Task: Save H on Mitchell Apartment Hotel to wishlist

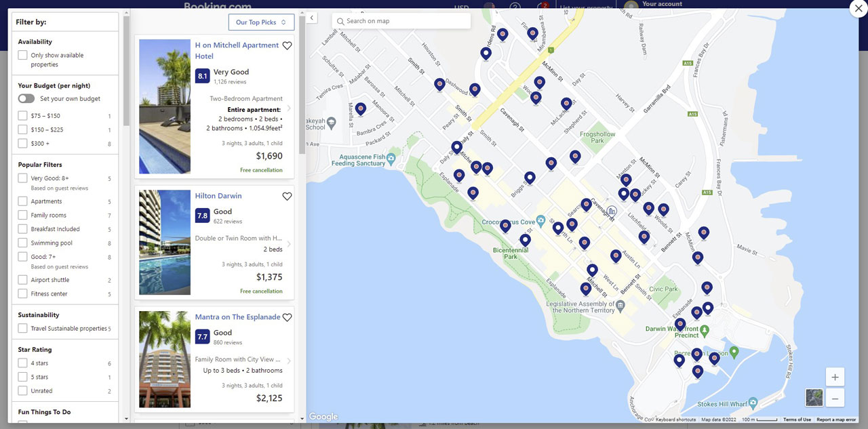Action: (287, 46)
